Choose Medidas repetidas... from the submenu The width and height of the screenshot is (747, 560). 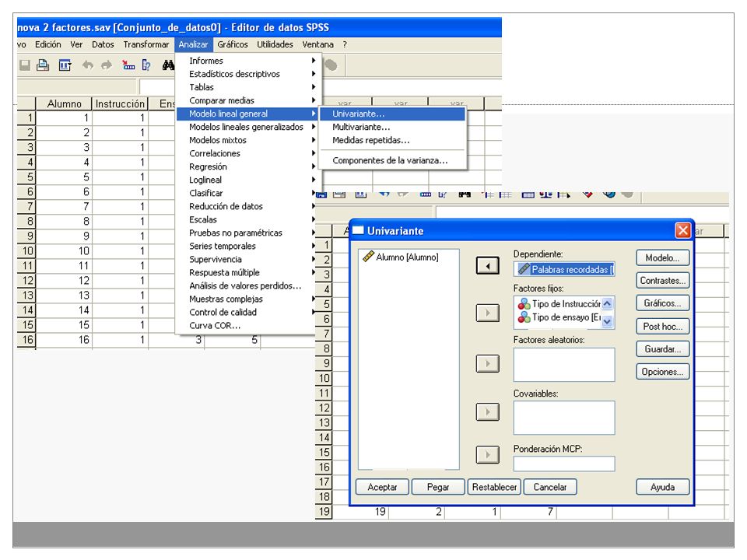tap(392, 141)
